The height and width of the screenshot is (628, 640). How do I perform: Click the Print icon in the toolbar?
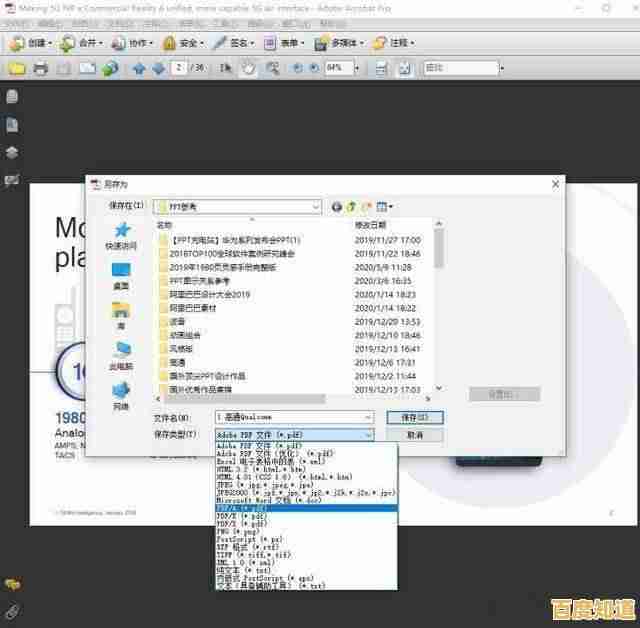pyautogui.click(x=40, y=69)
